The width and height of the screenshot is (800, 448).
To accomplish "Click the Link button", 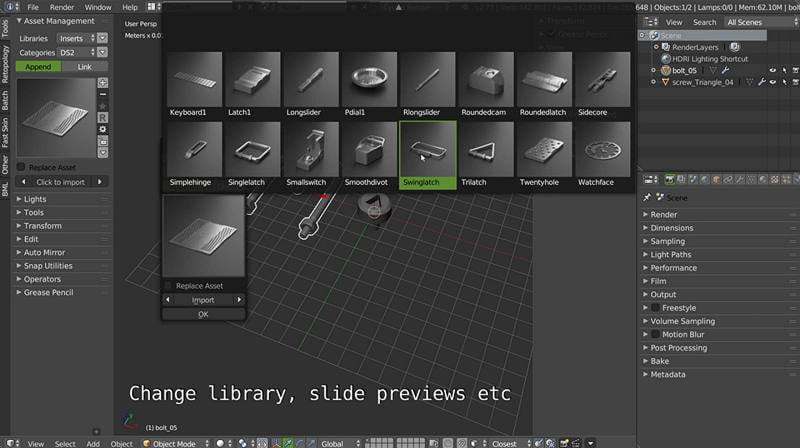I will pos(85,66).
